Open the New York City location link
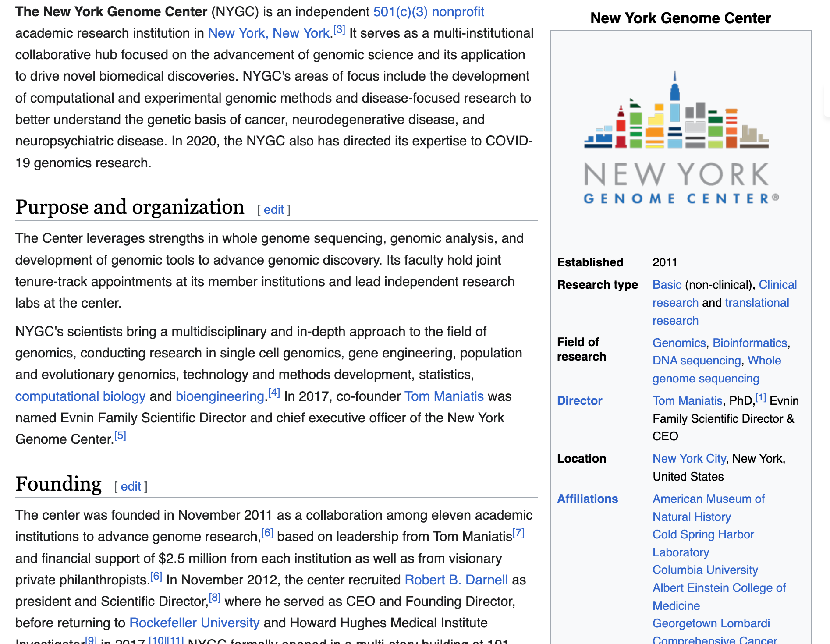Image resolution: width=830 pixels, height=644 pixels. (x=689, y=459)
